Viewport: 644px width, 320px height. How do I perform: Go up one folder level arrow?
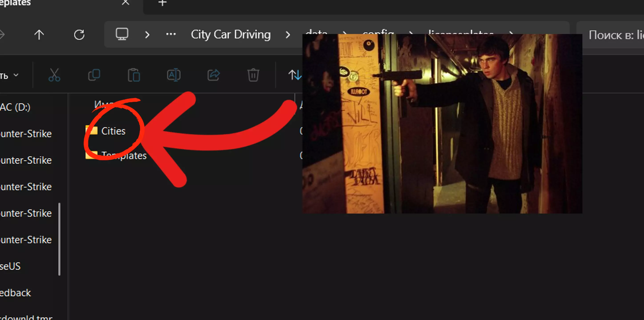39,35
